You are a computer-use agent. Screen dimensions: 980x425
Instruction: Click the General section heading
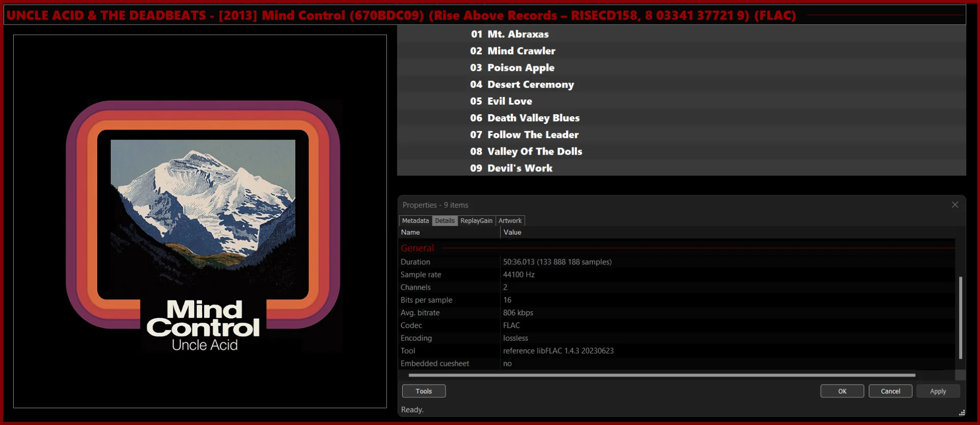(x=417, y=248)
